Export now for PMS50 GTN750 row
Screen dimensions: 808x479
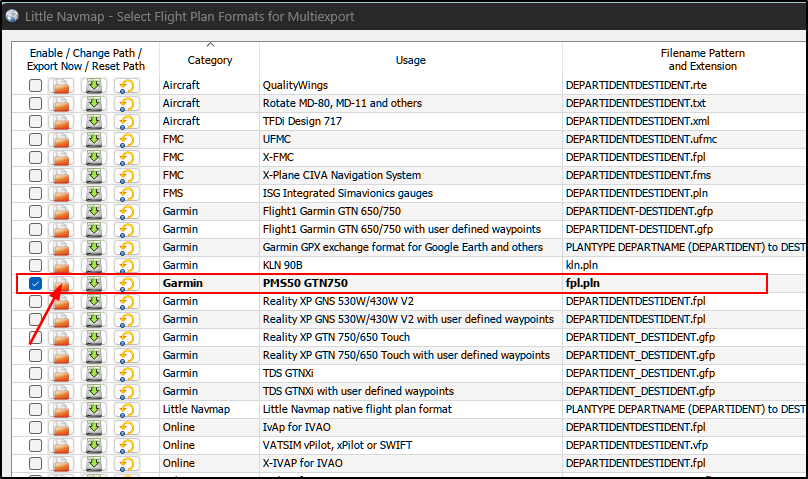click(94, 283)
